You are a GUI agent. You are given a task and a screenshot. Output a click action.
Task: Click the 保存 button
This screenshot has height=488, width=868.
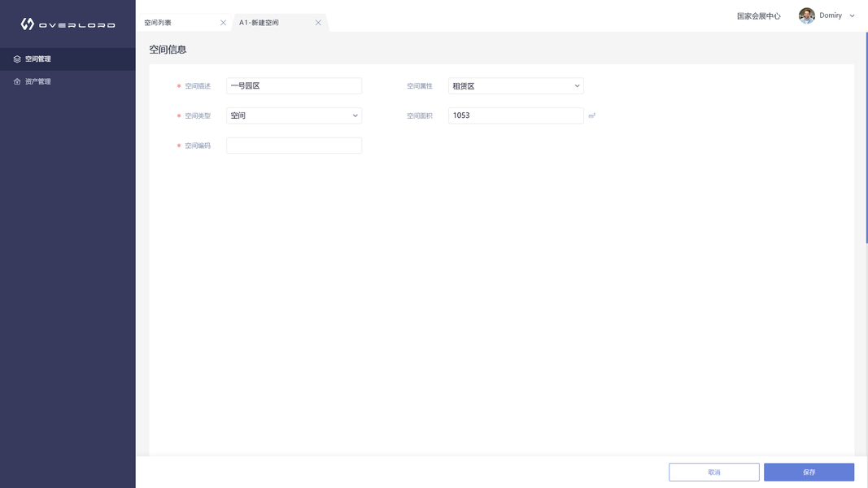[809, 472]
